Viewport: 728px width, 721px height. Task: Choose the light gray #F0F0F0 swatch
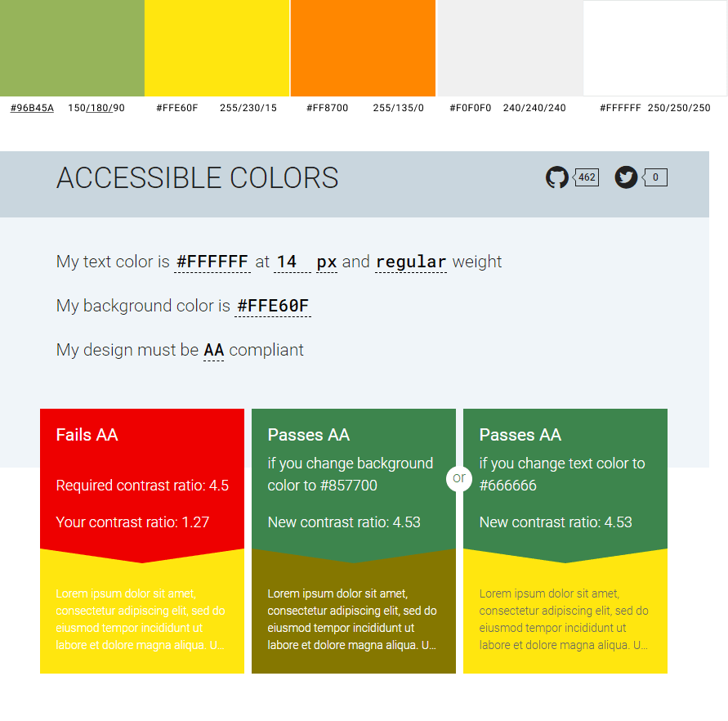click(x=510, y=48)
